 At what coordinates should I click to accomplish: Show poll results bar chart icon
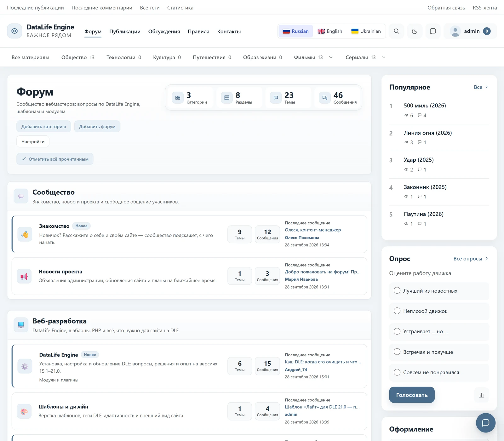(x=482, y=395)
